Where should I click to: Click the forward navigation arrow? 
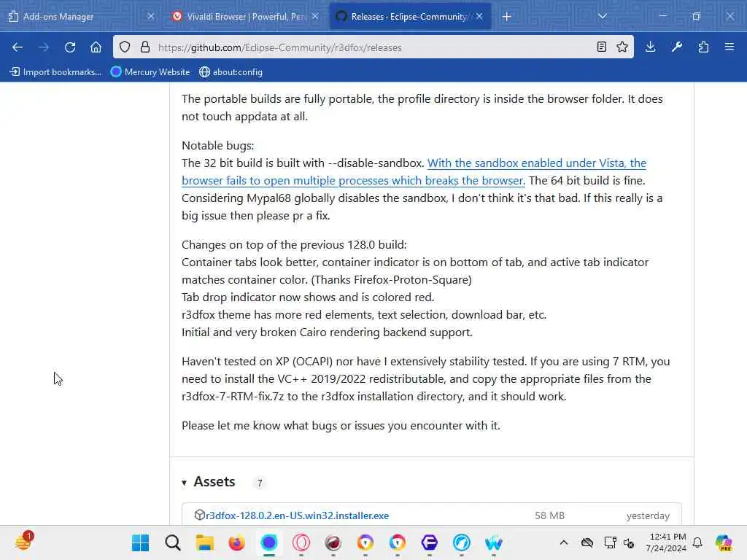[44, 47]
